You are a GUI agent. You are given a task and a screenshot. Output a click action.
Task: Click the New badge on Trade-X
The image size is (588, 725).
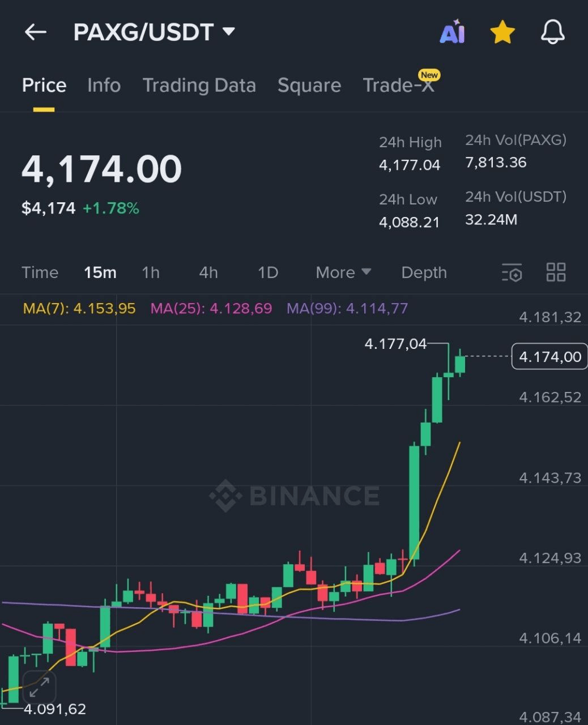[x=429, y=74]
